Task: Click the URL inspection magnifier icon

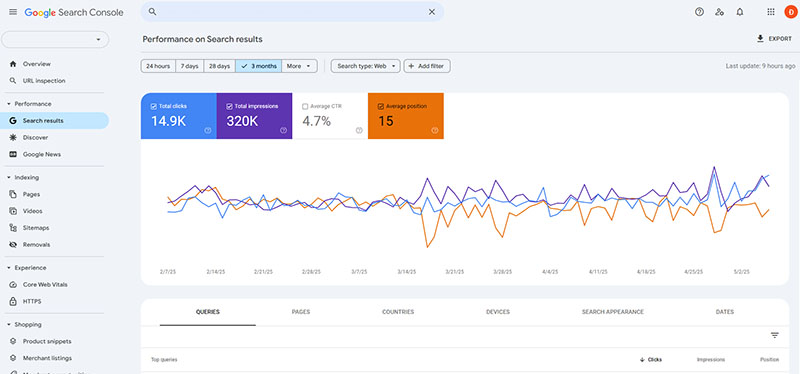Action: [13, 81]
